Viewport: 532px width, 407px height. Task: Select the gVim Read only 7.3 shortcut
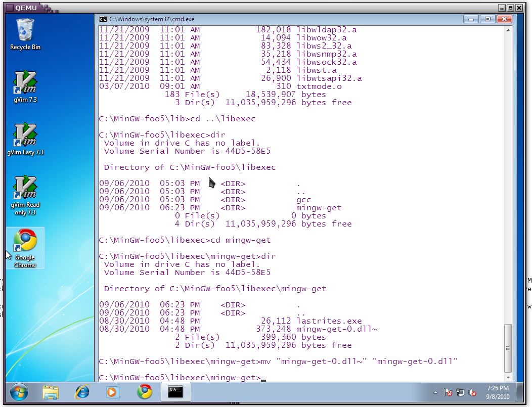point(25,192)
